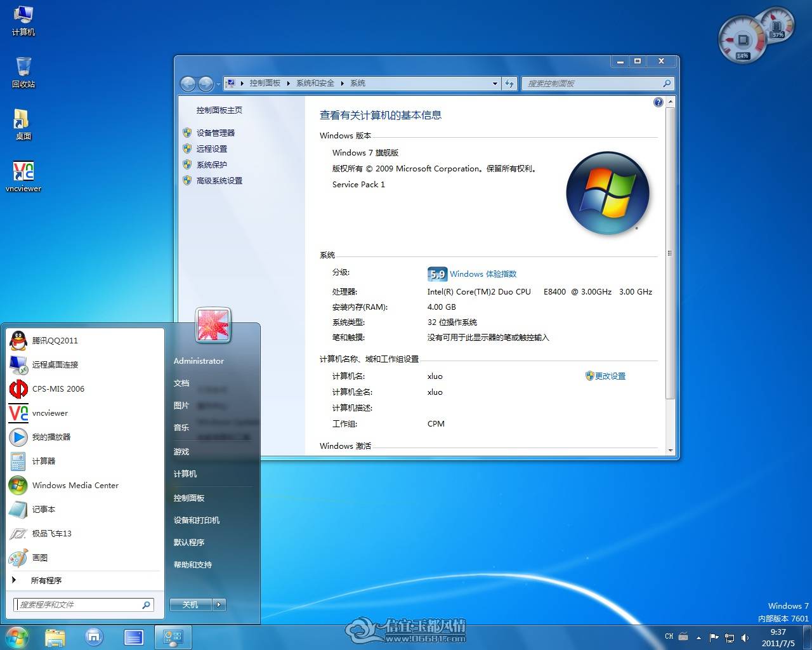This screenshot has width=812, height=650.
Task: Launch 计算器 from the Start menu
Action: (85, 461)
